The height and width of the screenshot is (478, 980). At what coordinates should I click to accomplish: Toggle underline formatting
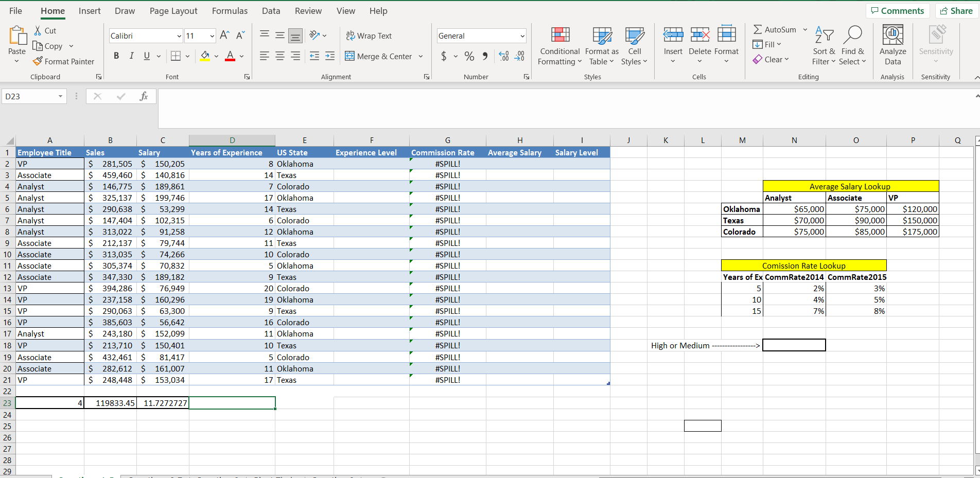[146, 56]
